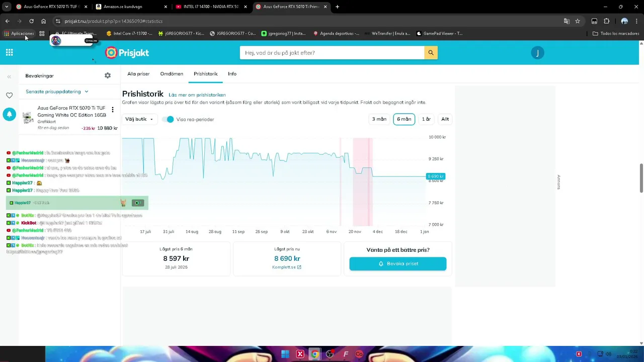The width and height of the screenshot is (644, 362).
Task: Click the page vertical scrollbar
Action: [x=641, y=177]
